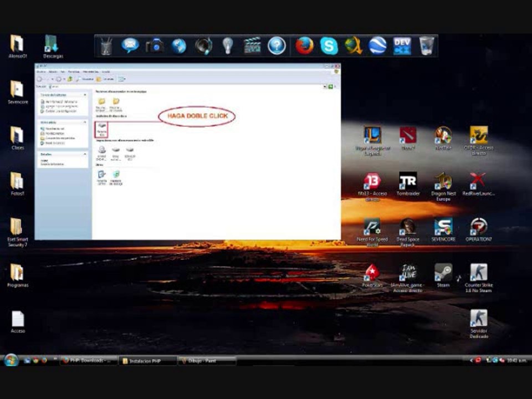Select the Tombraider desktop shortcut
The height and width of the screenshot is (399, 532).
[408, 184]
